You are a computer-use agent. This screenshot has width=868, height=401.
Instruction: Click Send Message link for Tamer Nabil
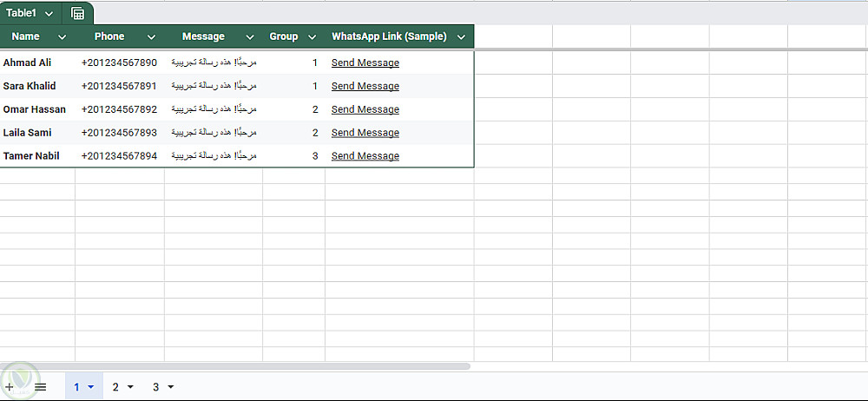click(365, 156)
